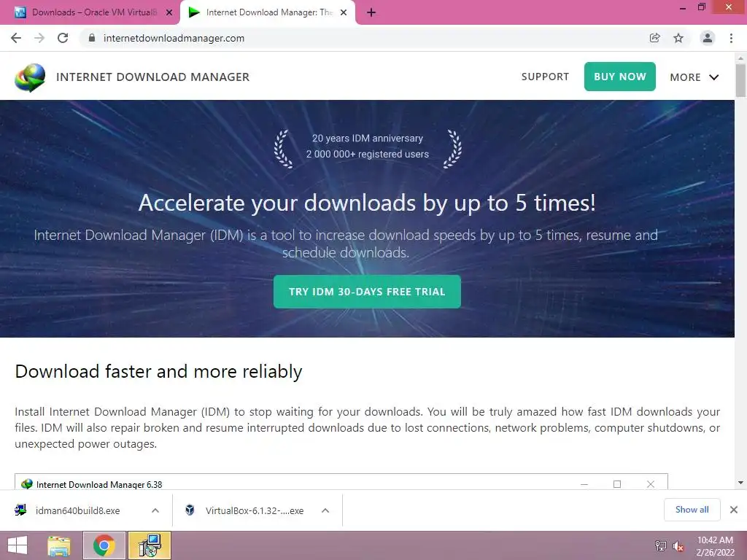Reload the current page
The width and height of the screenshot is (747, 560).
pyautogui.click(x=63, y=38)
